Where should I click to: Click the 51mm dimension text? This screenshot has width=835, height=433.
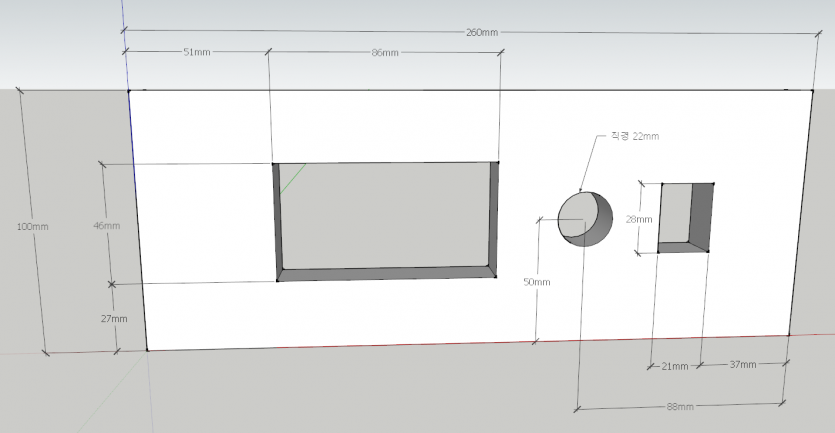coord(197,52)
